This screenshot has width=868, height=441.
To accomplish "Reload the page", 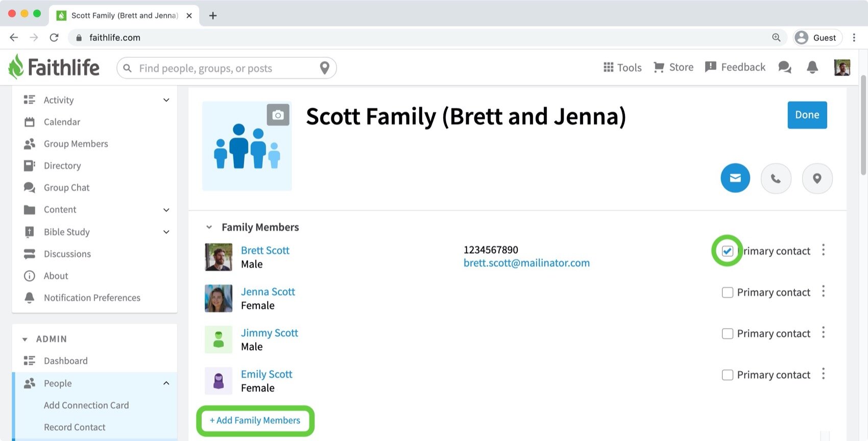I will click(54, 37).
